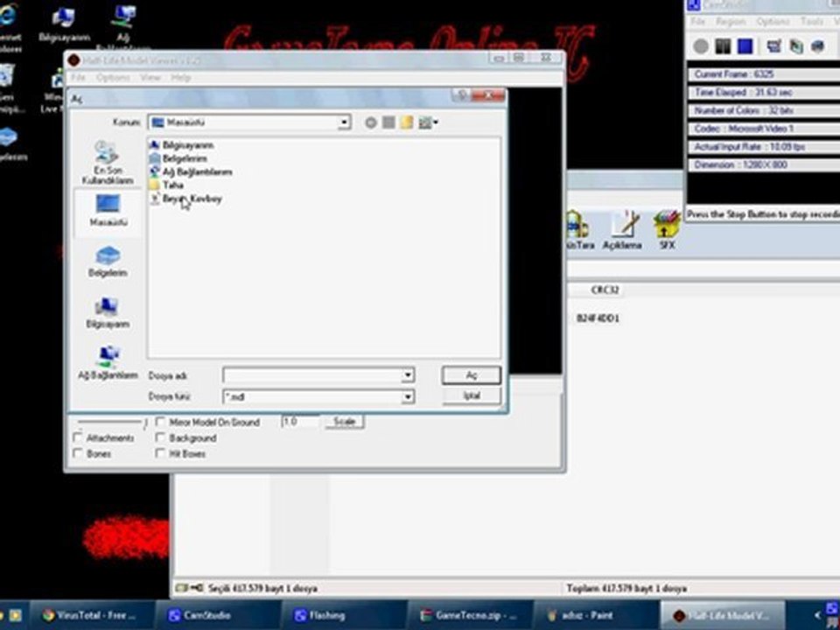840x630 pixels.
Task: Click SFX toolbar icon in WinRAR
Action: tap(667, 230)
